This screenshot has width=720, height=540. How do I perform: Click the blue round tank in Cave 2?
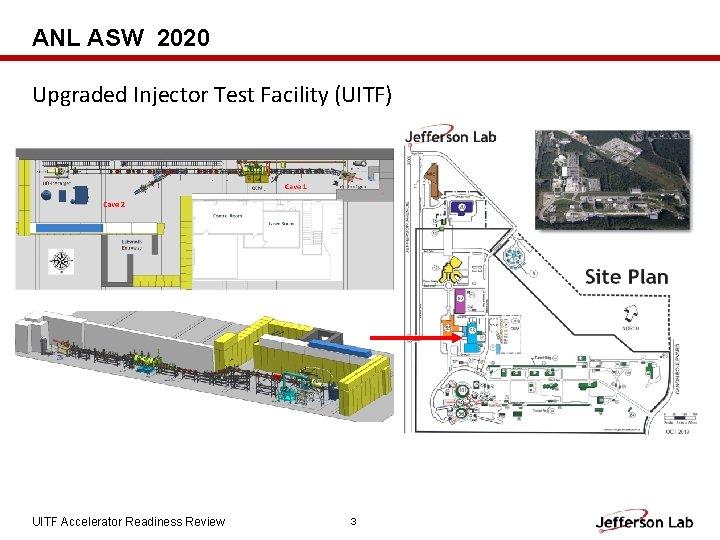[46, 195]
